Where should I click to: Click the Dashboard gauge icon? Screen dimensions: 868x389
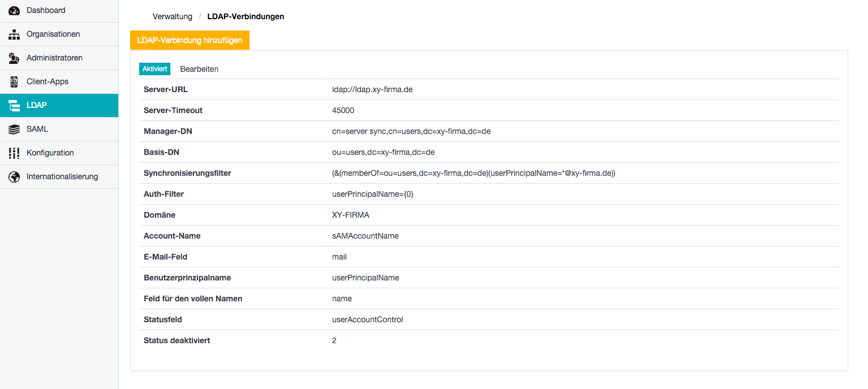14,11
